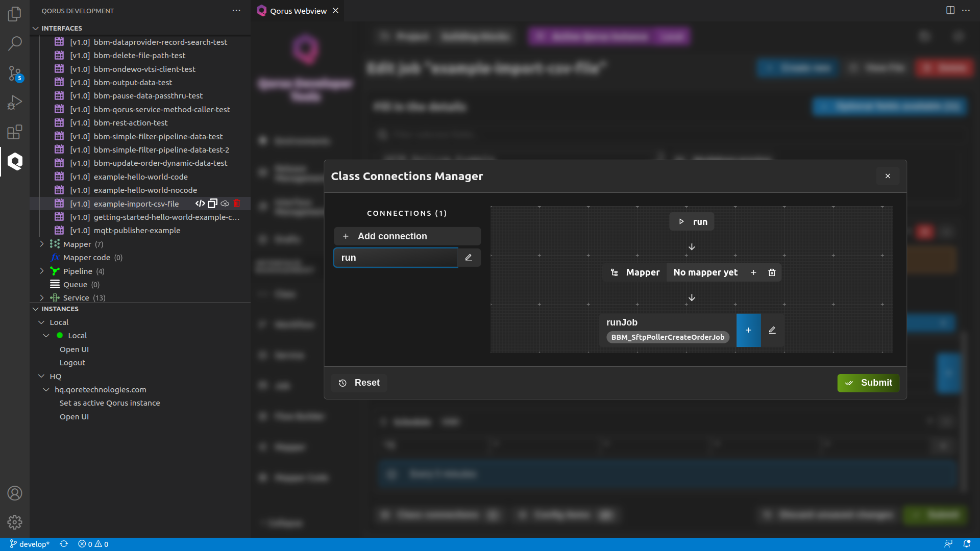Open errors and warnings status indicator
This screenshot has width=980, height=551.
[93, 544]
